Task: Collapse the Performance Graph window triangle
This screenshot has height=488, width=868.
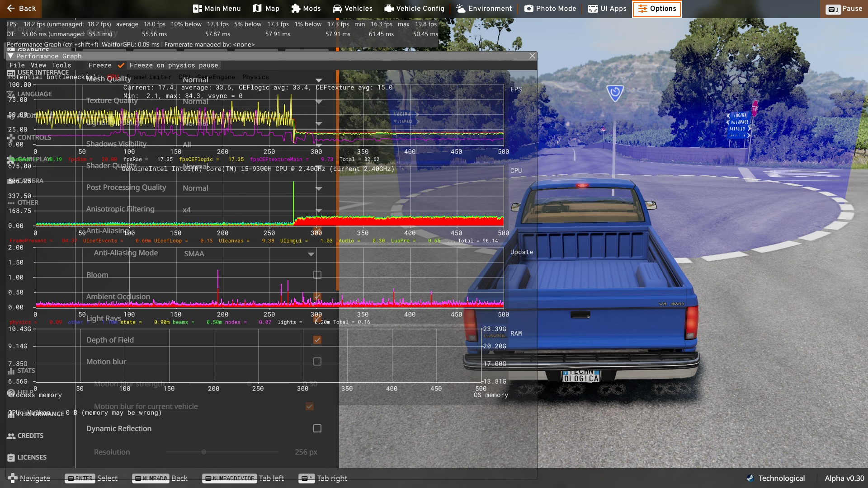Action: click(x=10, y=56)
